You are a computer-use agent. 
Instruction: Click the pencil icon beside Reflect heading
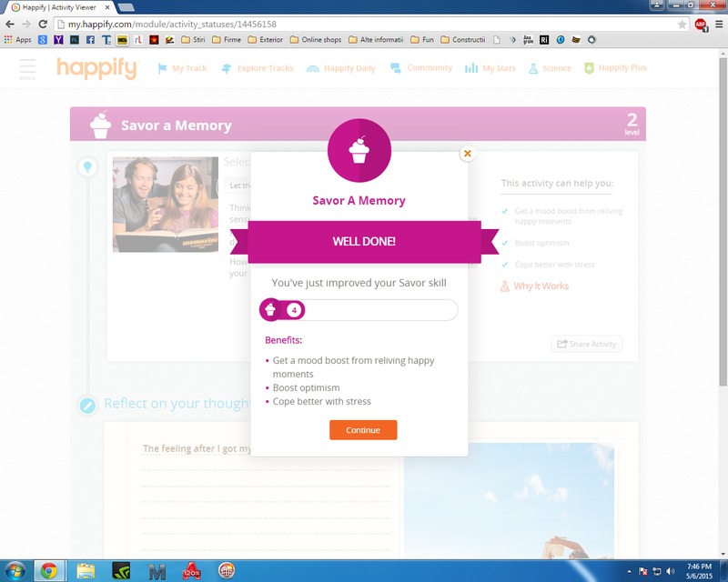87,406
